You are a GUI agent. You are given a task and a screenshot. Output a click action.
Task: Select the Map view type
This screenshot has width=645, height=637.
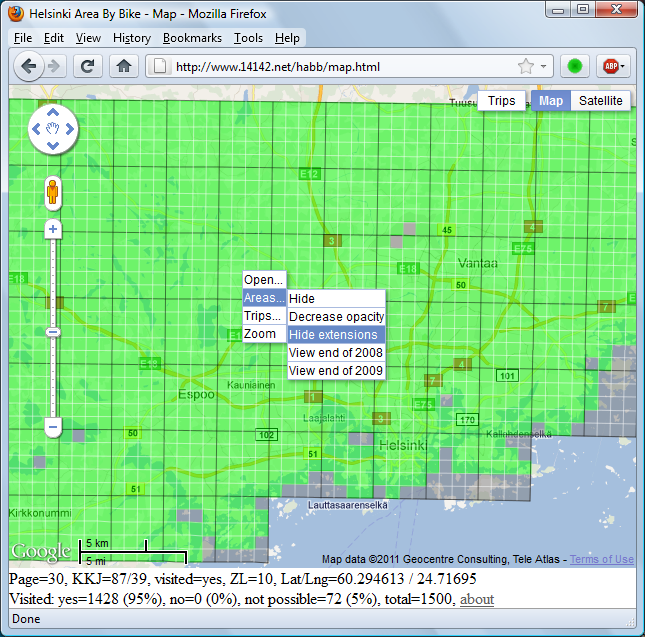pos(551,101)
